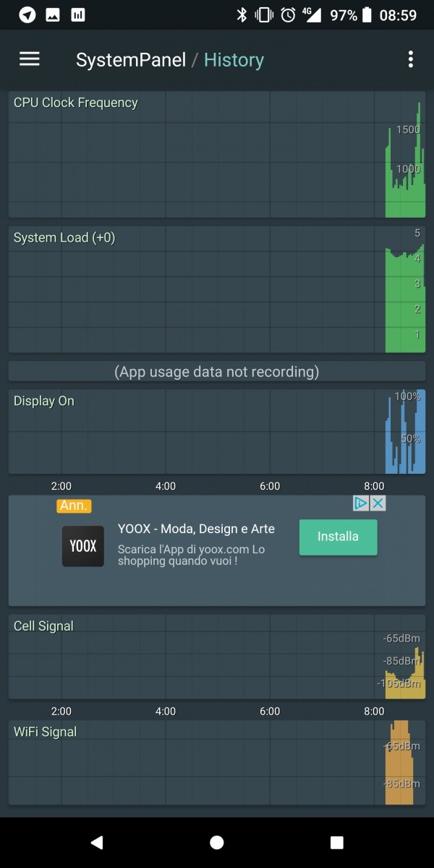The image size is (434, 868).
Task: Open the WiFi Signal chart
Action: 217,762
